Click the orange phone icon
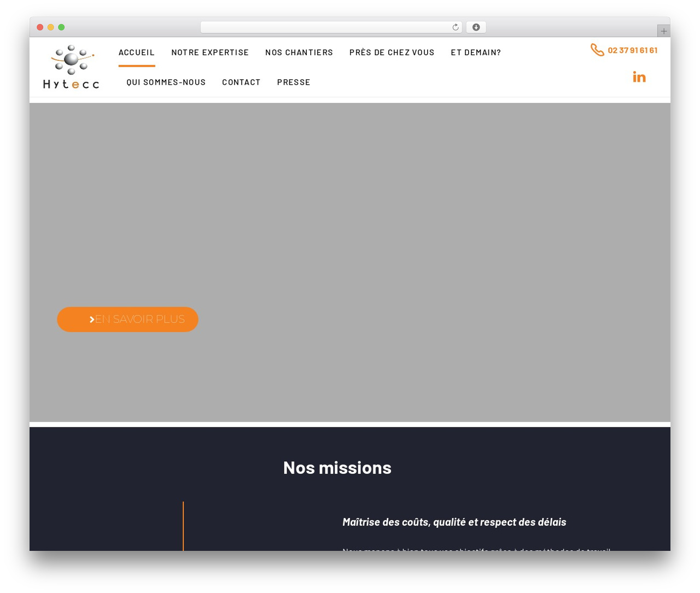The image size is (700, 593). coord(597,50)
